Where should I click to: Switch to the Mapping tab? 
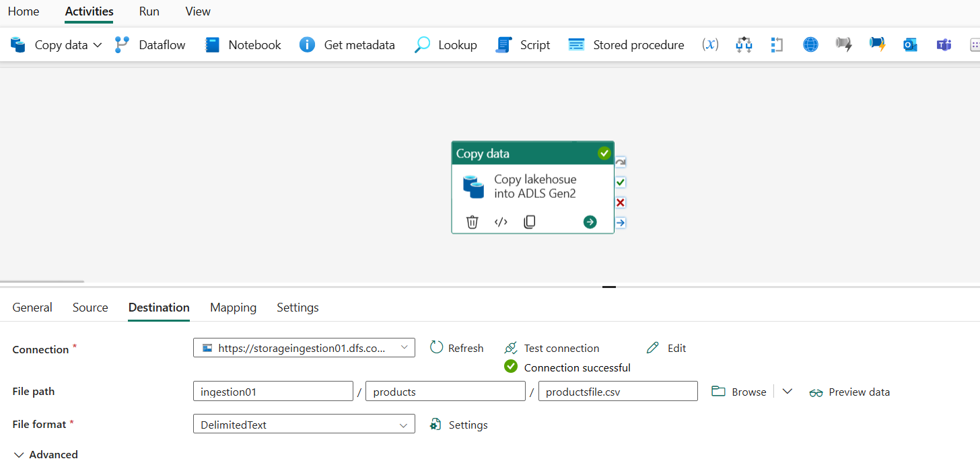233,308
